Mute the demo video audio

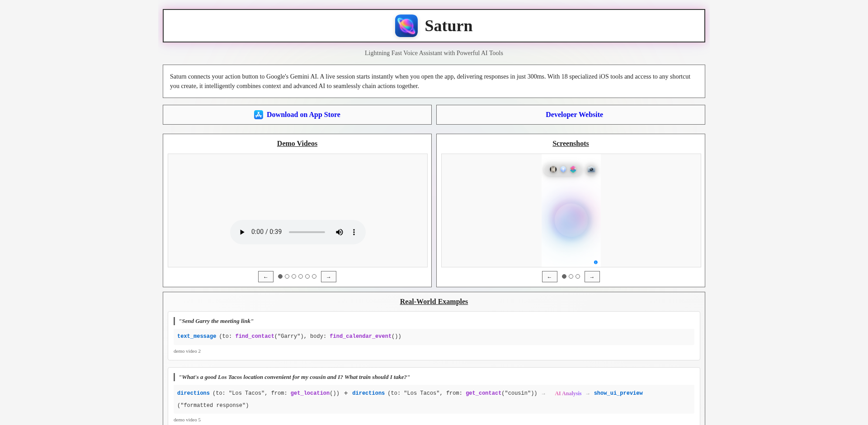(x=339, y=232)
